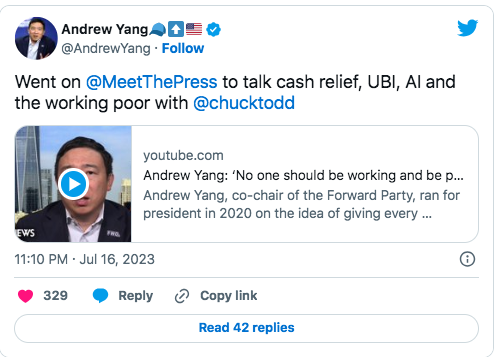This screenshot has height=362, width=494.
Task: Click the blue verified checkmark badge
Action: click(213, 30)
